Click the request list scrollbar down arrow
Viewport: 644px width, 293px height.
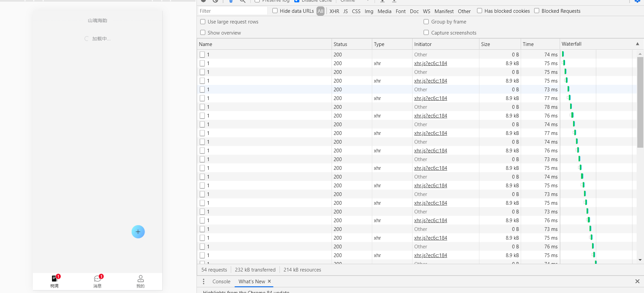point(640,260)
